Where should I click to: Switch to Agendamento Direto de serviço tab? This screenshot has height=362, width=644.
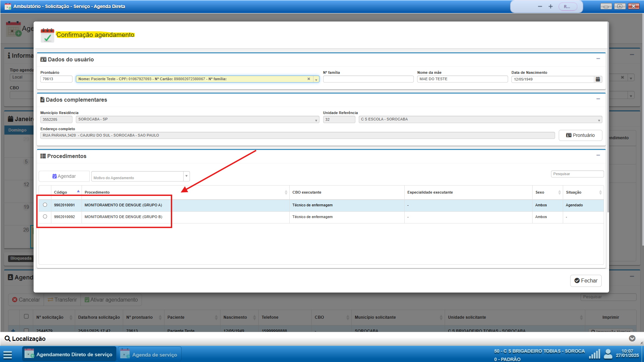click(69, 355)
